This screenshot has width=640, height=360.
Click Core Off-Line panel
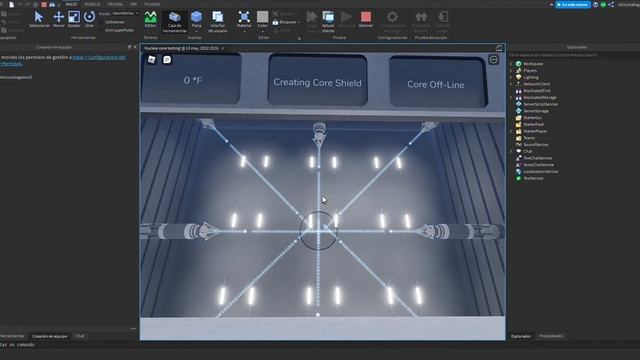(437, 82)
